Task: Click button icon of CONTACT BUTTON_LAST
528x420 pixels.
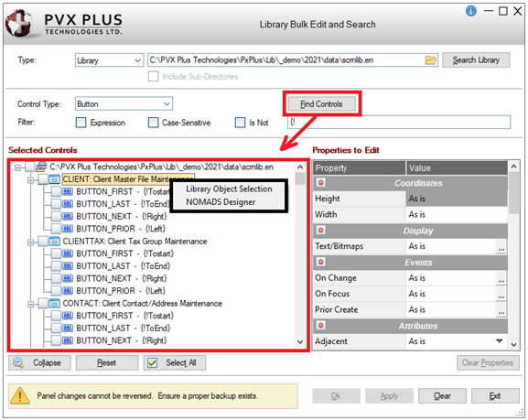Action: pos(68,328)
